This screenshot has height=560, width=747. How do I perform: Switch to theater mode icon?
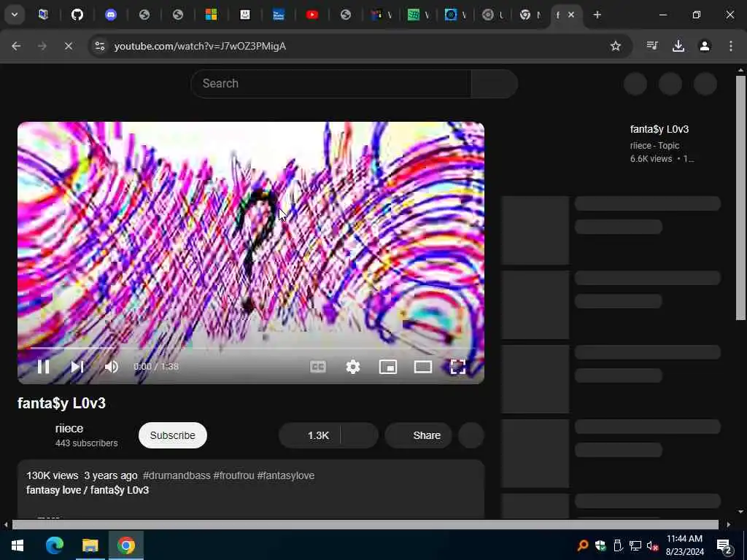(423, 367)
